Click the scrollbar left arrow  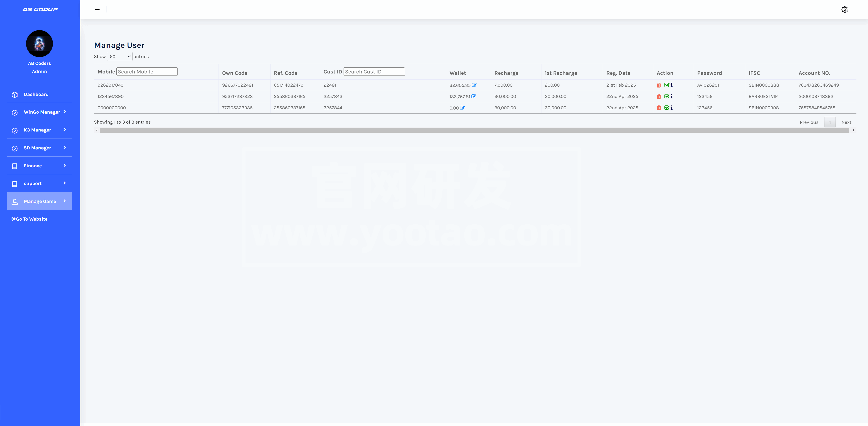tap(97, 130)
